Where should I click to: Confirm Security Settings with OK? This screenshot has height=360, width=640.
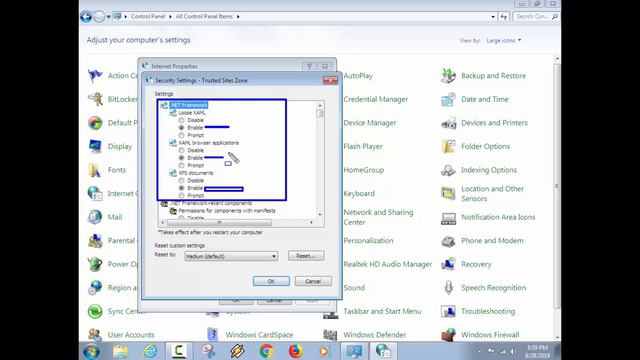pos(271,281)
